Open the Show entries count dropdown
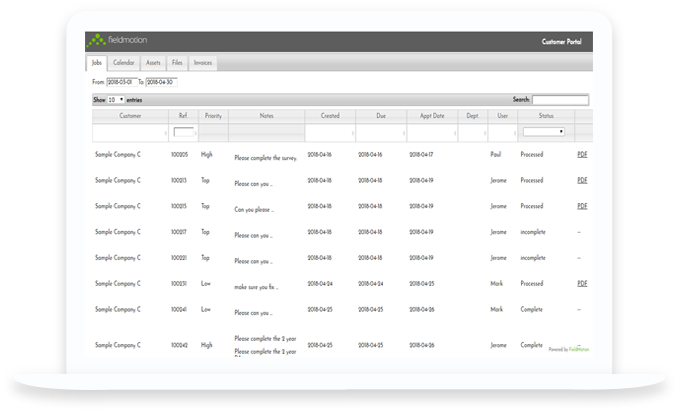Viewport: 680px width, 410px height. click(x=116, y=100)
